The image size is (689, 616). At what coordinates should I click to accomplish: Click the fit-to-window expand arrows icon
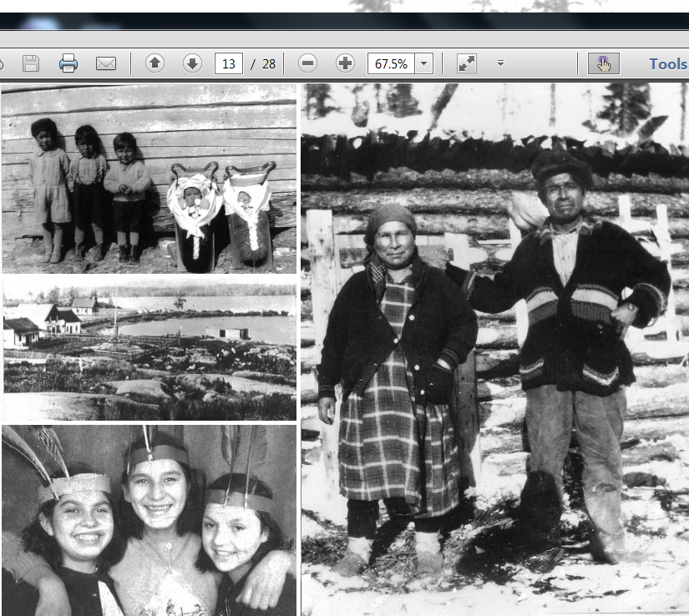(x=466, y=63)
